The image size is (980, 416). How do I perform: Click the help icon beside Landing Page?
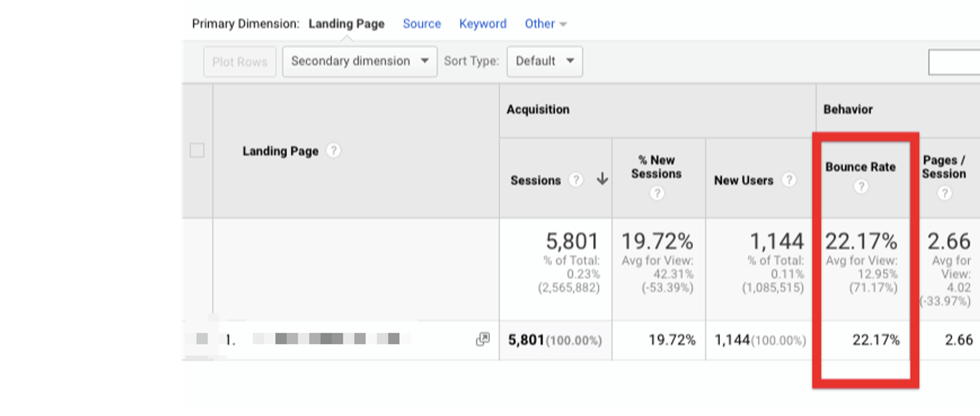coord(333,151)
